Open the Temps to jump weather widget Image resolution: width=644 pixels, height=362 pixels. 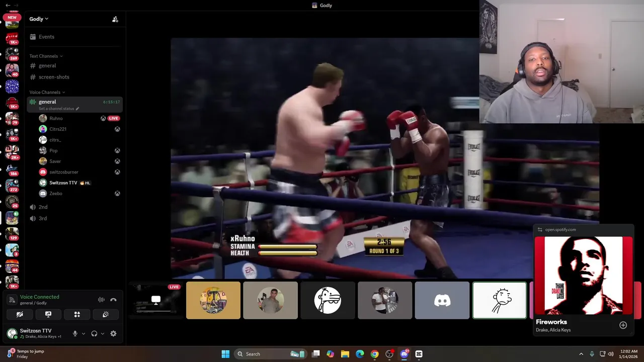pos(25,354)
